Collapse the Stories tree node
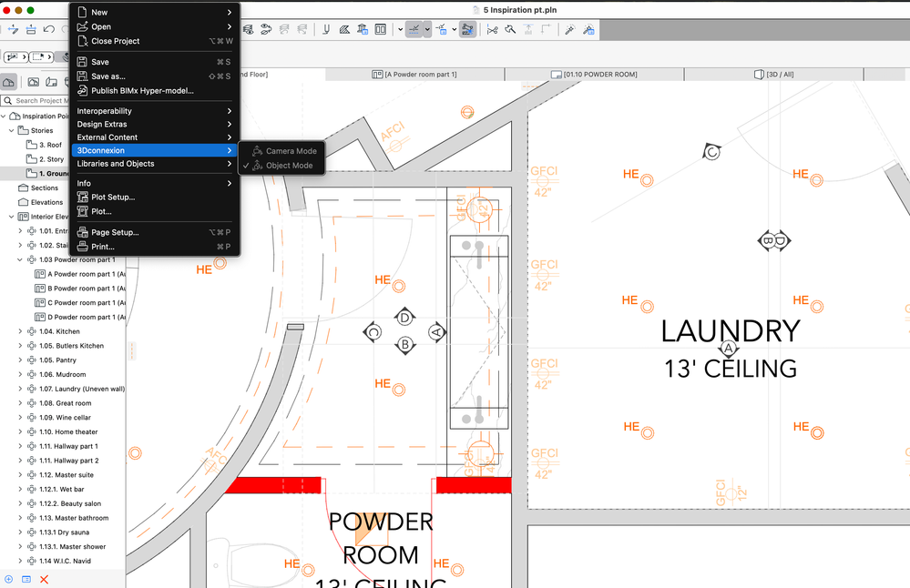 pyautogui.click(x=12, y=130)
